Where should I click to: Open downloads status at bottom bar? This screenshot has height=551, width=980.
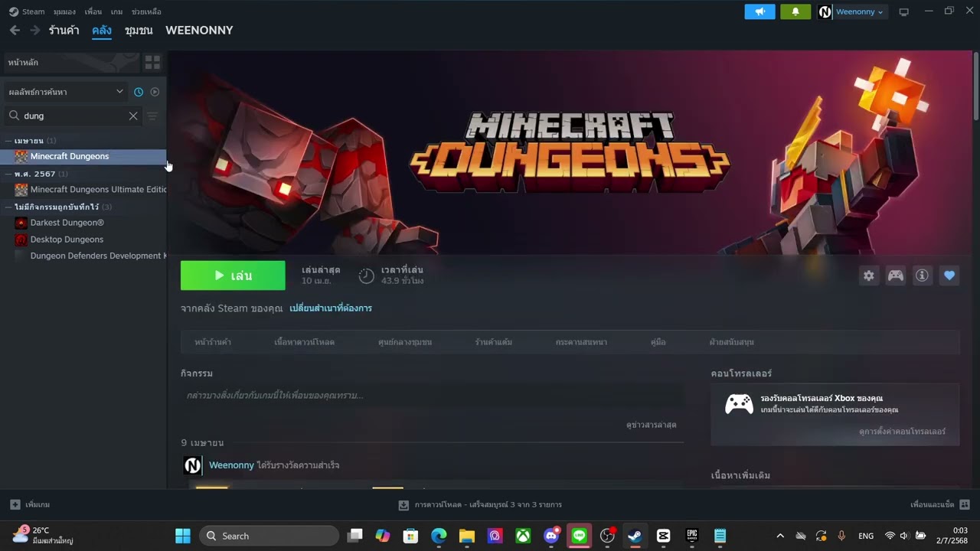pos(480,505)
